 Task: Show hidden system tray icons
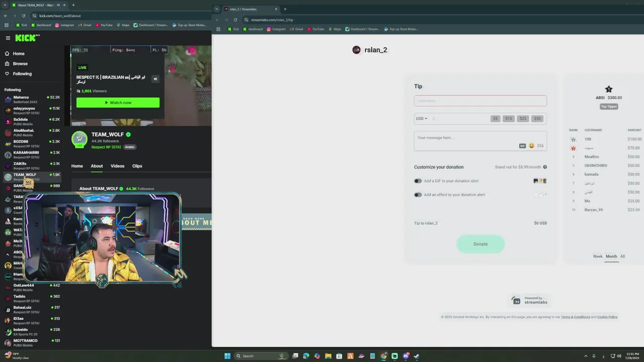pos(586,356)
